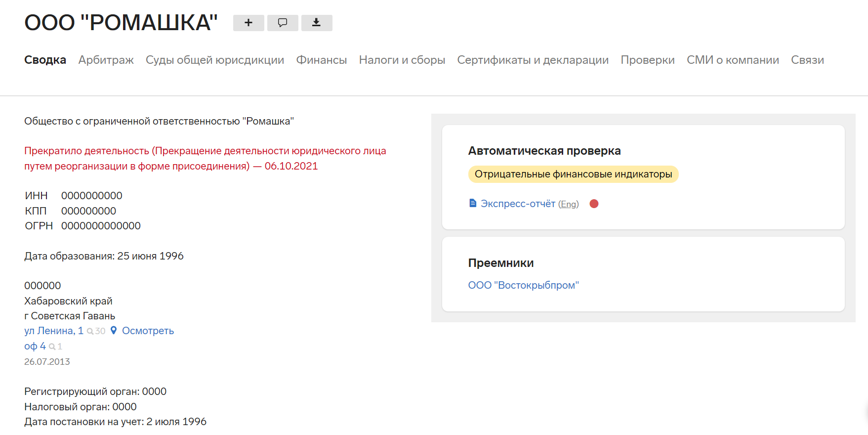Open the Eng version of express report
The image size is (868, 435).
[568, 204]
